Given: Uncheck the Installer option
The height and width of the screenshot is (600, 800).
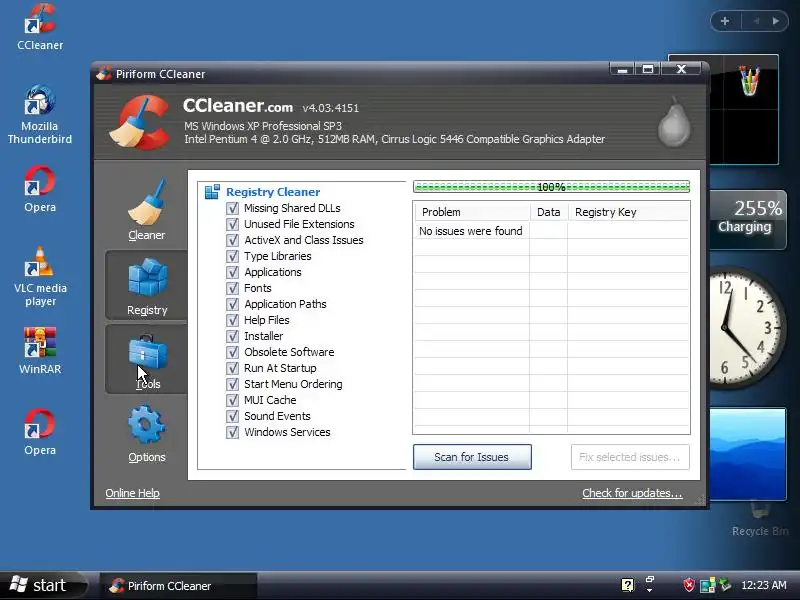Looking at the screenshot, I should coord(232,336).
